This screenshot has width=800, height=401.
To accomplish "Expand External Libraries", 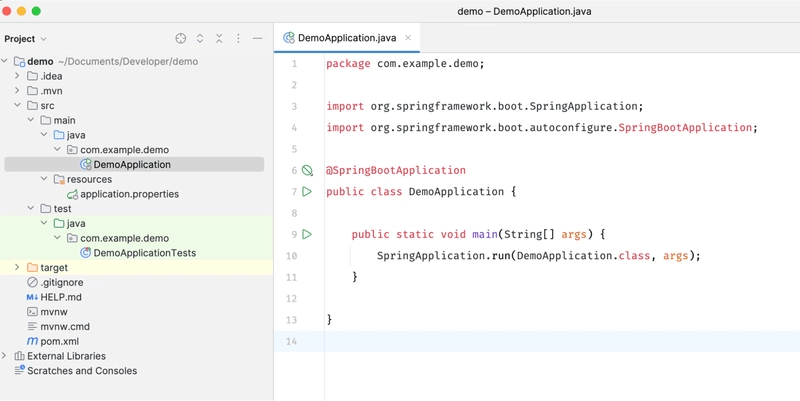I will click(x=5, y=356).
